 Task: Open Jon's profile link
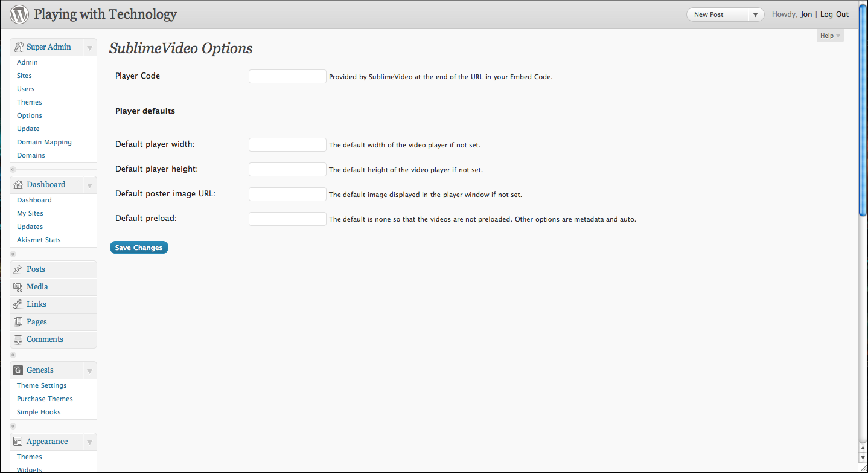coord(806,14)
